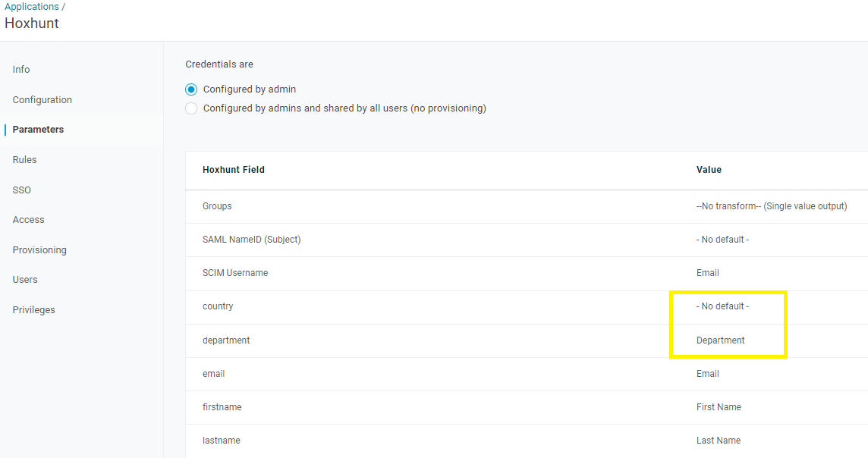The height and width of the screenshot is (458, 868).
Task: Open the Users section
Action: (x=25, y=279)
